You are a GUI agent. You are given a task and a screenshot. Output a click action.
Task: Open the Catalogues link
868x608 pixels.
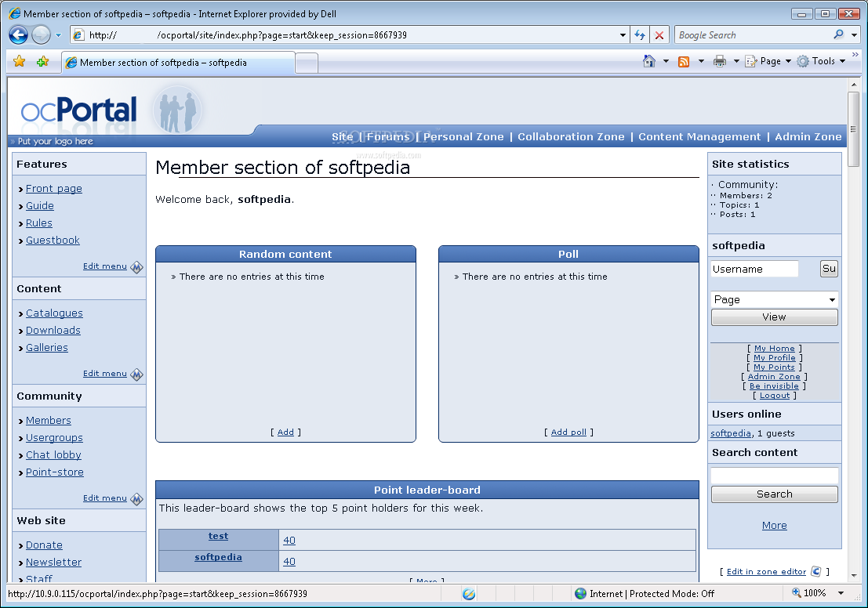pyautogui.click(x=54, y=313)
